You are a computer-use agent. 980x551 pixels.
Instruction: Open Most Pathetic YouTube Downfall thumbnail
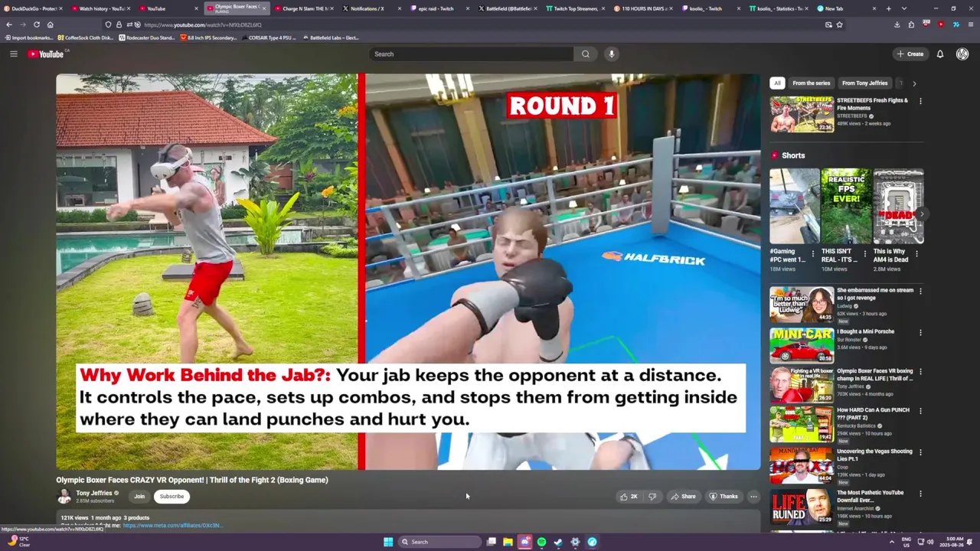pos(802,507)
